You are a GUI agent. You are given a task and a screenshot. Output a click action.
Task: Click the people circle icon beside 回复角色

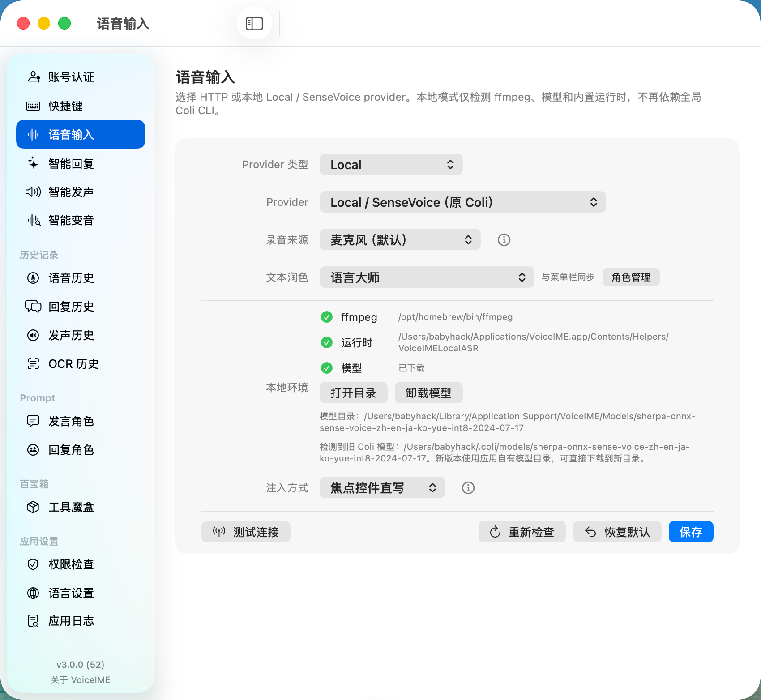click(x=33, y=450)
